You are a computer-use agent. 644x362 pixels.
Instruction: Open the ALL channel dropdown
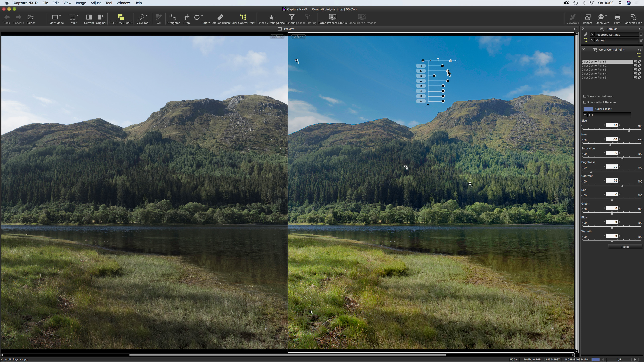(607, 115)
